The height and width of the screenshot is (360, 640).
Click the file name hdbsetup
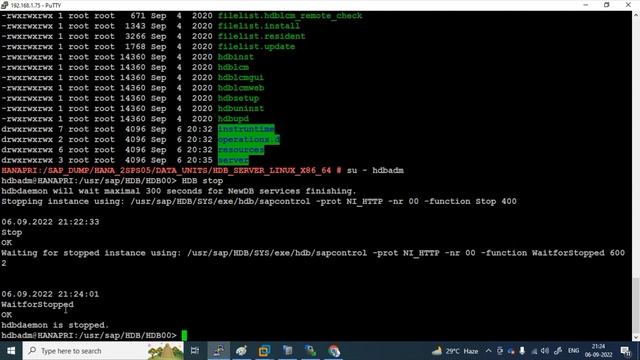pyautogui.click(x=238, y=98)
